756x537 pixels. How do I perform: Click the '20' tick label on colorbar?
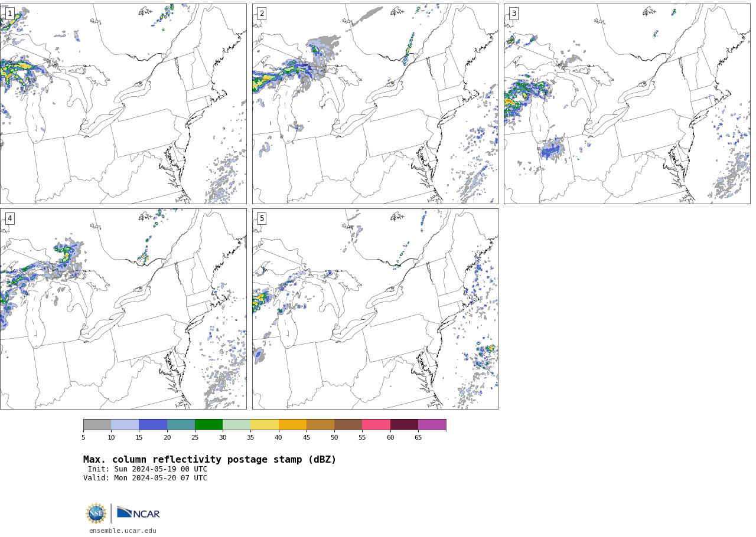[x=167, y=437]
